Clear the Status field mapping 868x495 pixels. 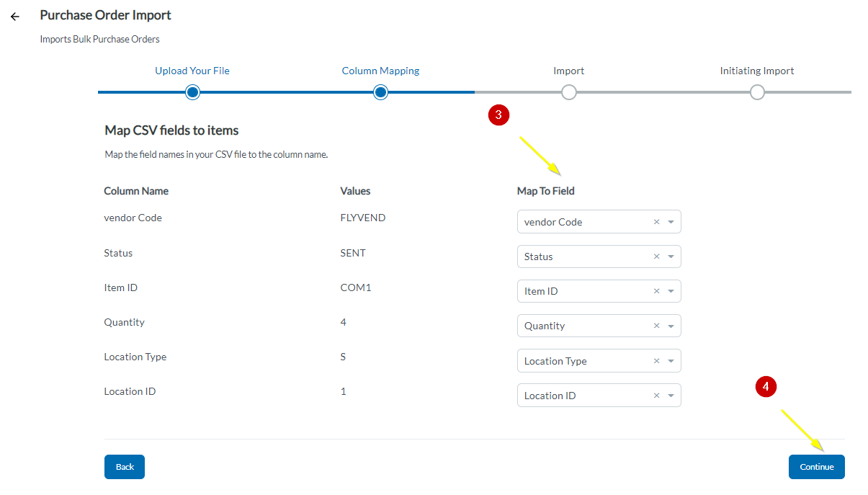point(656,256)
